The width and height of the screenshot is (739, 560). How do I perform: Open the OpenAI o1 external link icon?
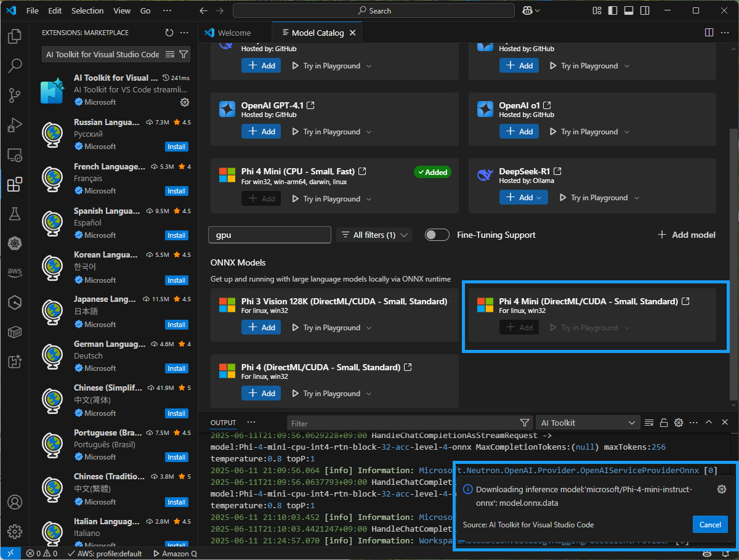(547, 105)
